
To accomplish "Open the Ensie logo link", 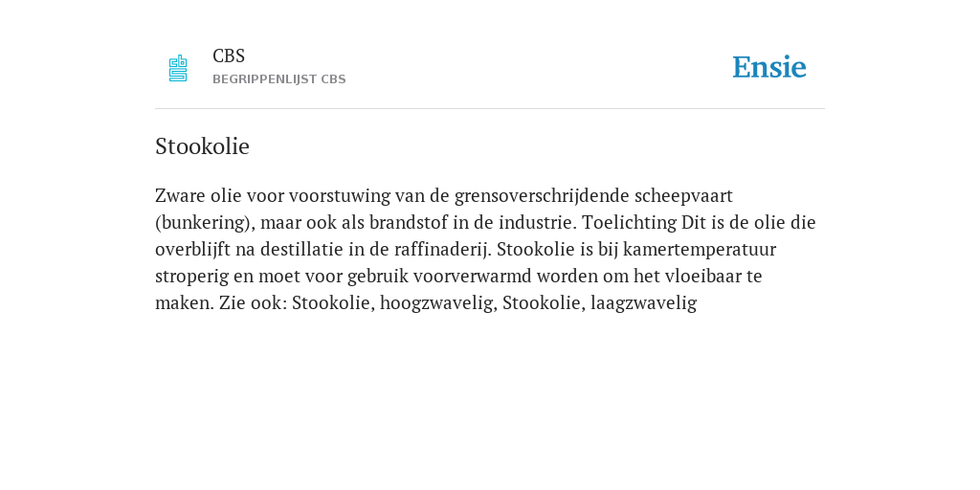I will click(x=769, y=67).
